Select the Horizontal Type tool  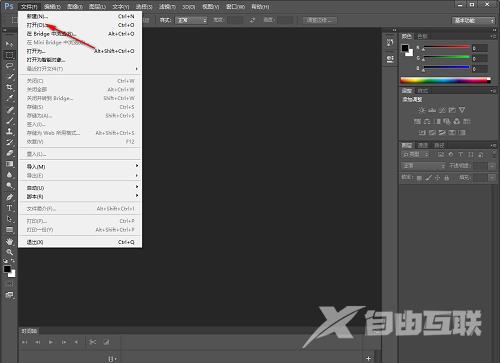tap(9, 208)
